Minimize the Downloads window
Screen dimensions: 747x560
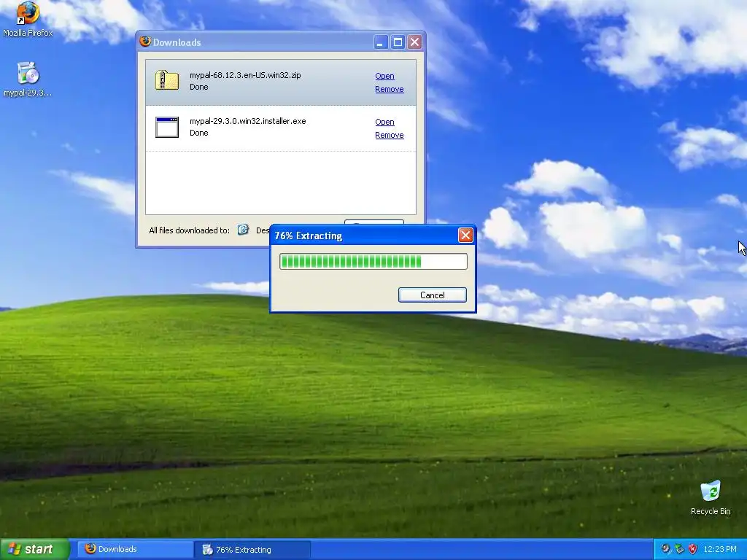tap(381, 42)
